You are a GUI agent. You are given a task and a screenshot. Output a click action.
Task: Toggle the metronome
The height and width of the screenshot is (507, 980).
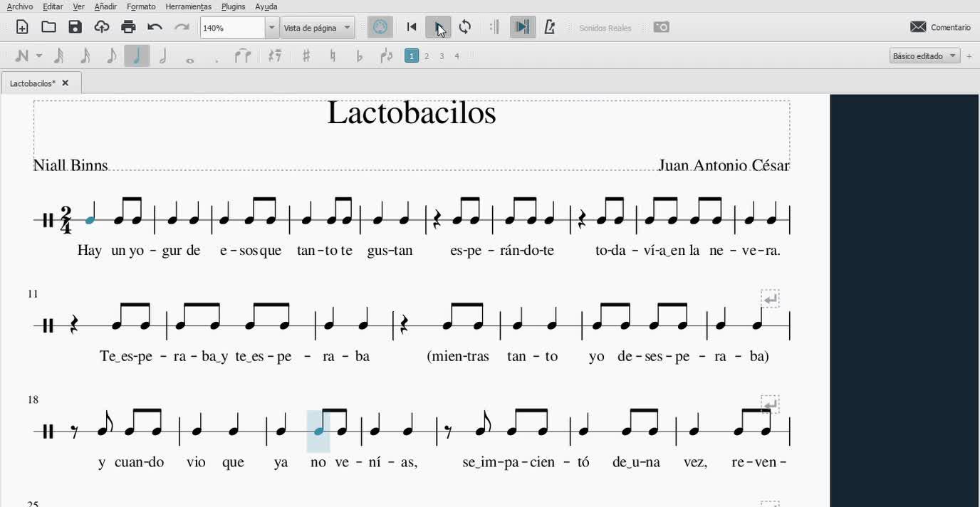(549, 27)
